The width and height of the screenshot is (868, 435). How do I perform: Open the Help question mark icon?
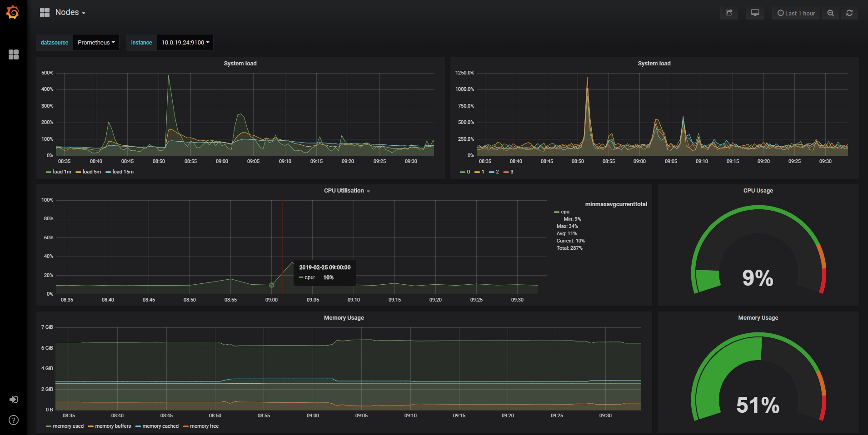[14, 420]
